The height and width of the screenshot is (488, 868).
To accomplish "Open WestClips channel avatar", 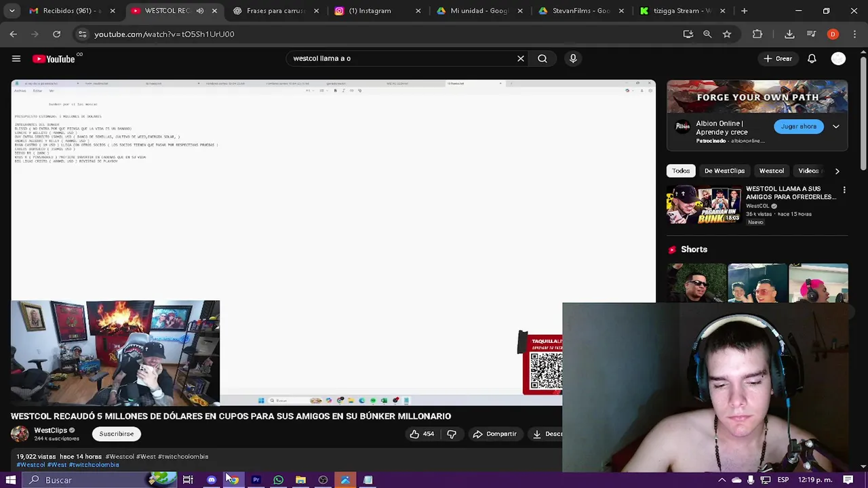I will tap(20, 434).
